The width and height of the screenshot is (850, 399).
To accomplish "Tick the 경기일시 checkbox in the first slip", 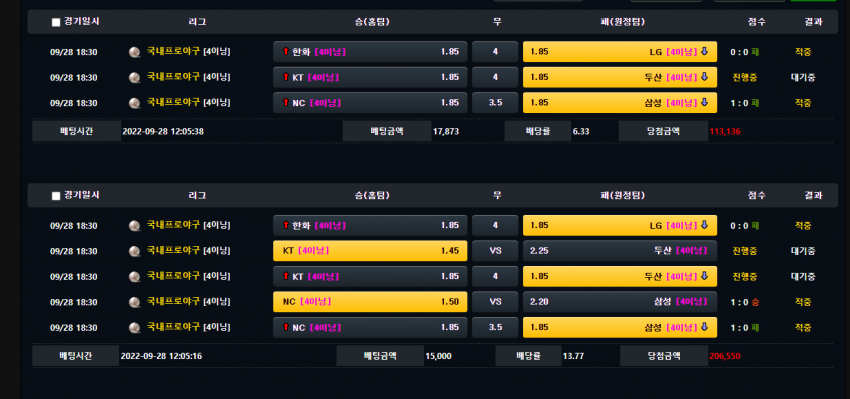I will [56, 23].
